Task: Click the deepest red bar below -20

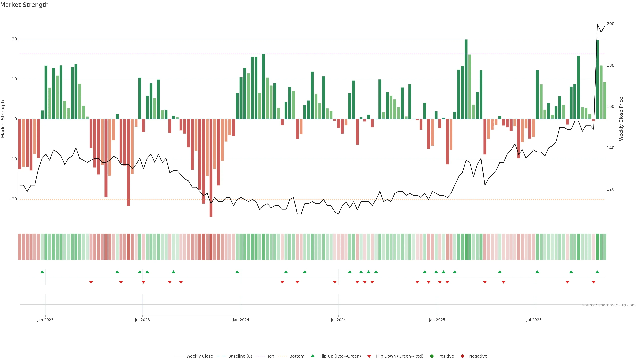Action: click(x=211, y=175)
